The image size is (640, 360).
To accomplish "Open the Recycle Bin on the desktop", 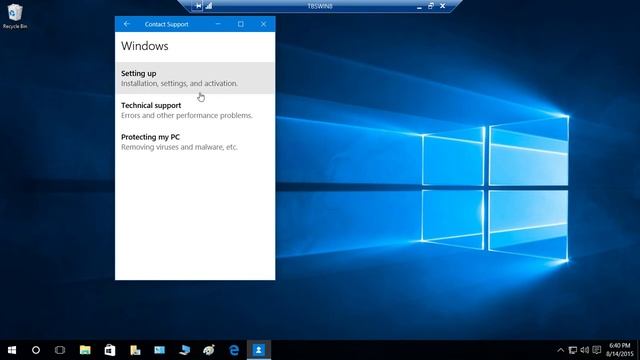I will (x=15, y=16).
